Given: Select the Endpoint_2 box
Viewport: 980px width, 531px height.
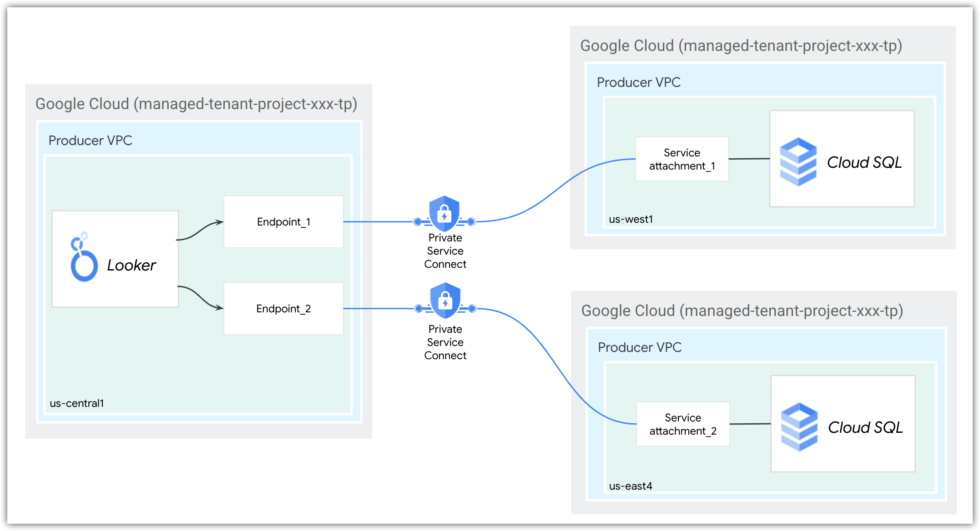Looking at the screenshot, I should [x=283, y=309].
